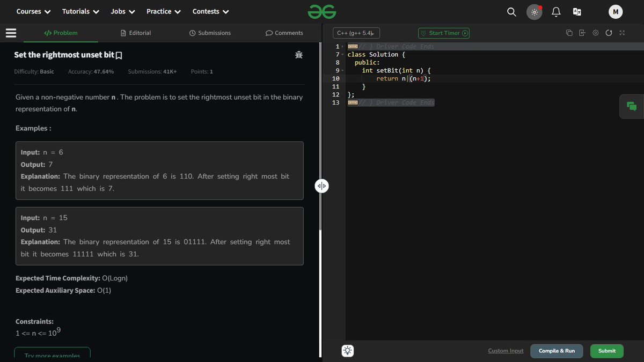Open the notifications bell
This screenshot has width=644, height=362.
pyautogui.click(x=557, y=12)
